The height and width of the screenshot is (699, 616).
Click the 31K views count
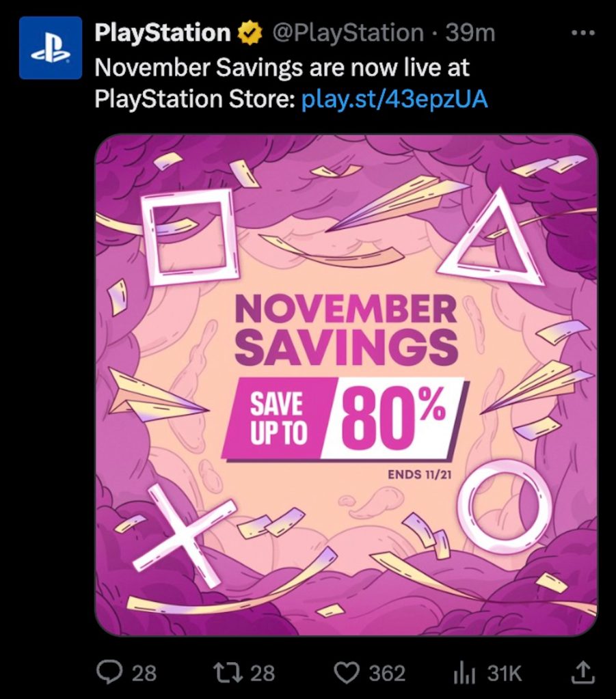[504, 673]
